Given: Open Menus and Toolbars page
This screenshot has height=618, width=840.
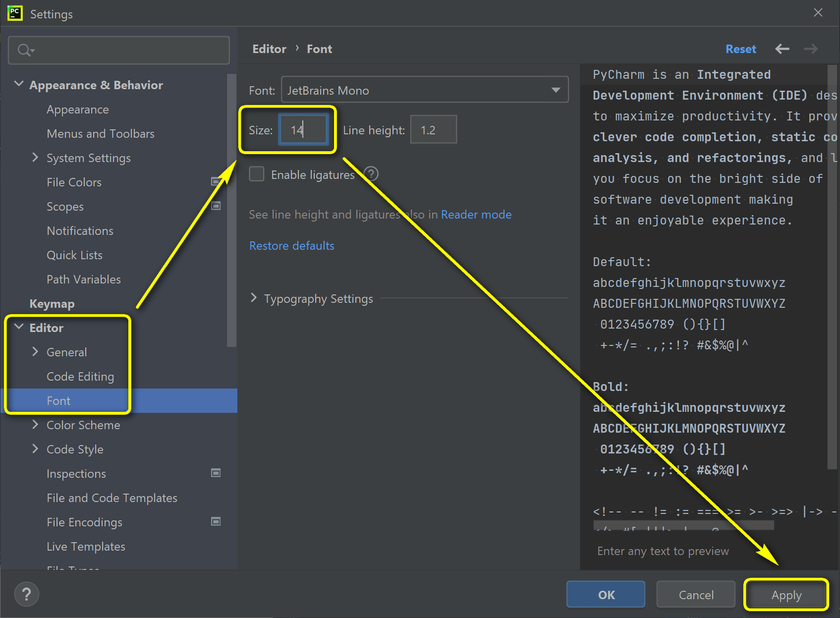Looking at the screenshot, I should click(101, 134).
